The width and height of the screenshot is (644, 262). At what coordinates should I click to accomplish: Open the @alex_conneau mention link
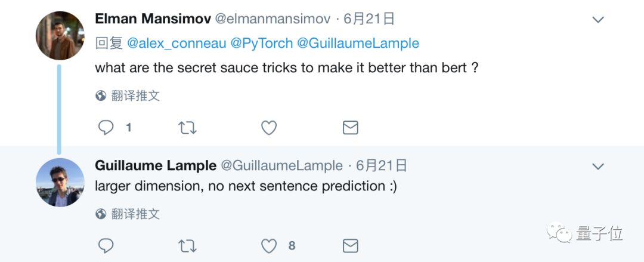point(176,43)
